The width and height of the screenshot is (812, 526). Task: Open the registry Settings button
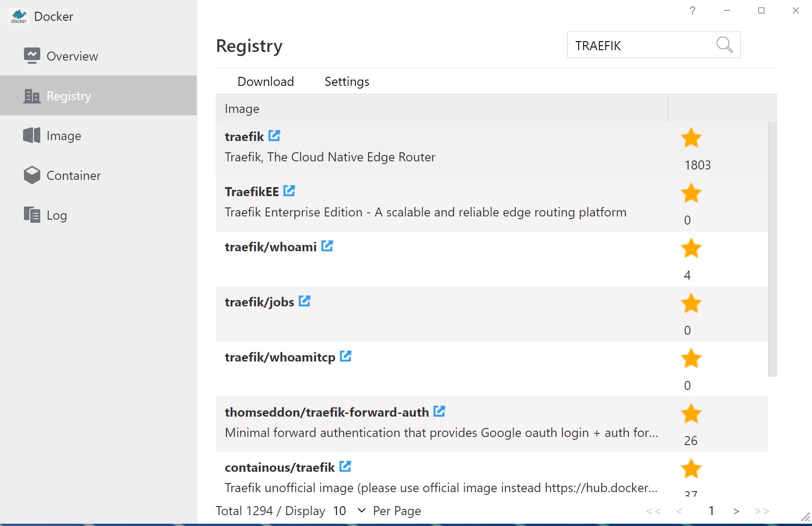coord(347,81)
